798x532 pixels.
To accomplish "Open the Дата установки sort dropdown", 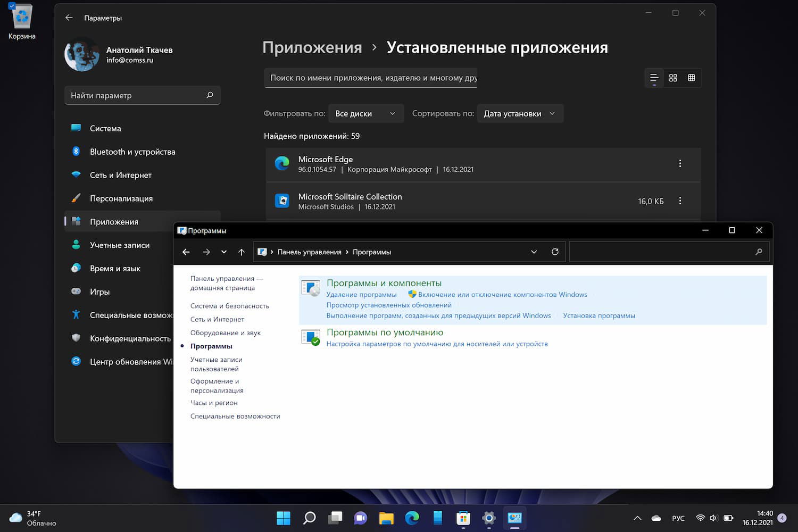I will [520, 113].
